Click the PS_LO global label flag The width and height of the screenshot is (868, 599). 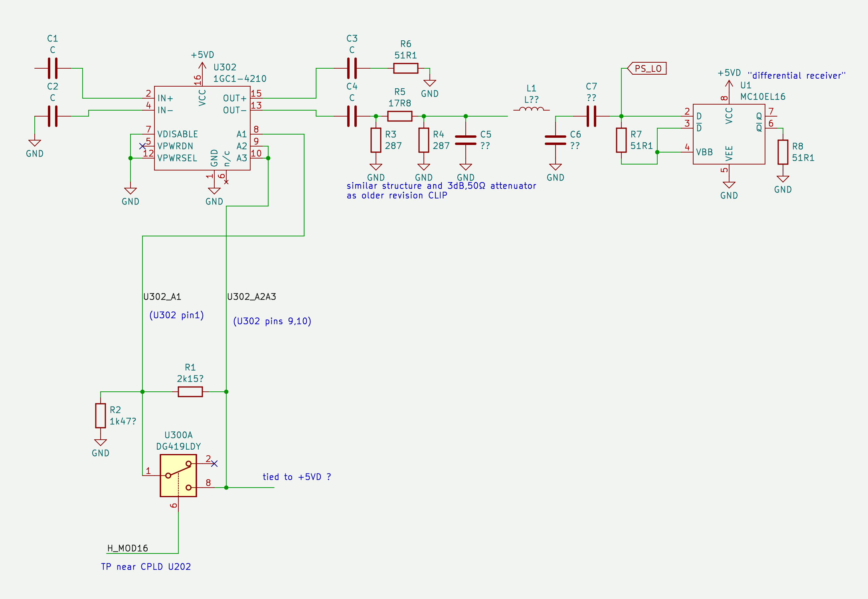click(x=647, y=68)
